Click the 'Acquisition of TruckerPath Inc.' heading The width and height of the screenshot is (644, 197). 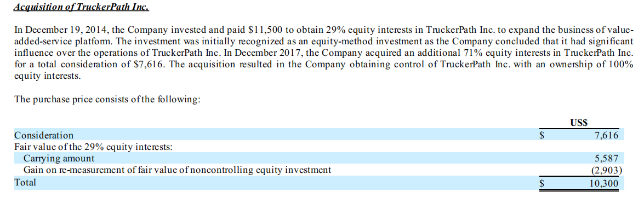[81, 8]
